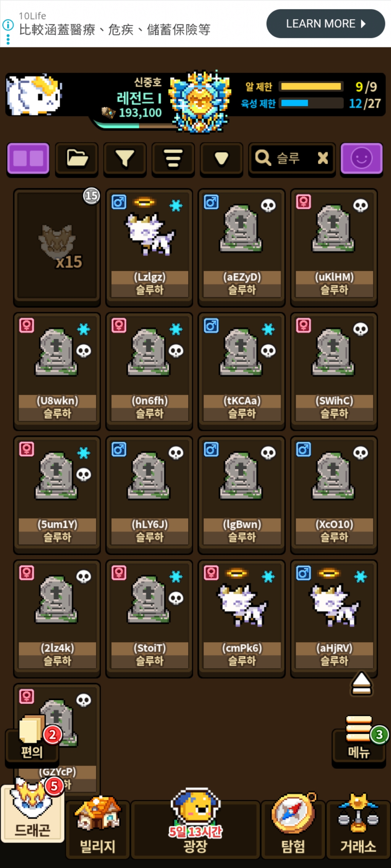Image resolution: width=391 pixels, height=868 pixels.
Task: Clear the search text with X
Action: click(x=323, y=158)
